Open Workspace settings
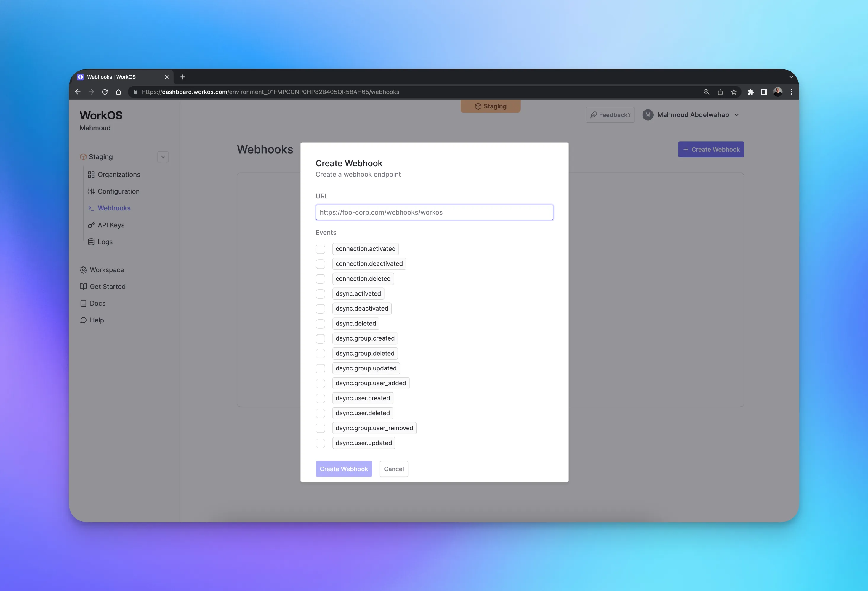Viewport: 868px width, 591px height. tap(102, 270)
